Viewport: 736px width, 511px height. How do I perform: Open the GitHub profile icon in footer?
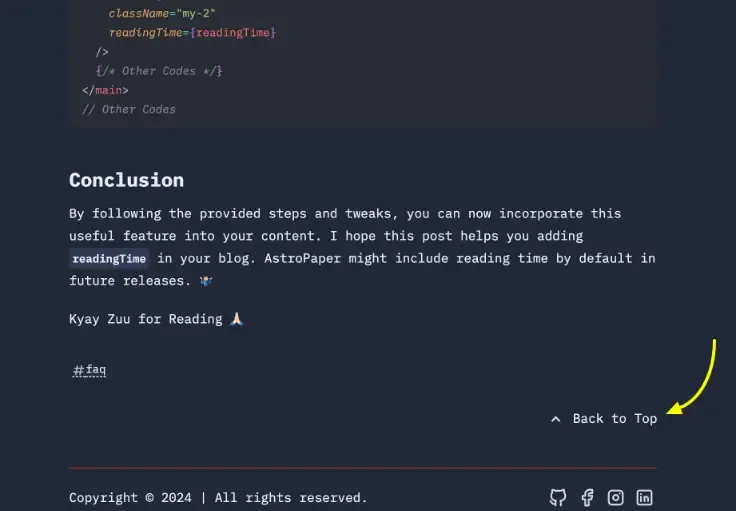coord(558,497)
